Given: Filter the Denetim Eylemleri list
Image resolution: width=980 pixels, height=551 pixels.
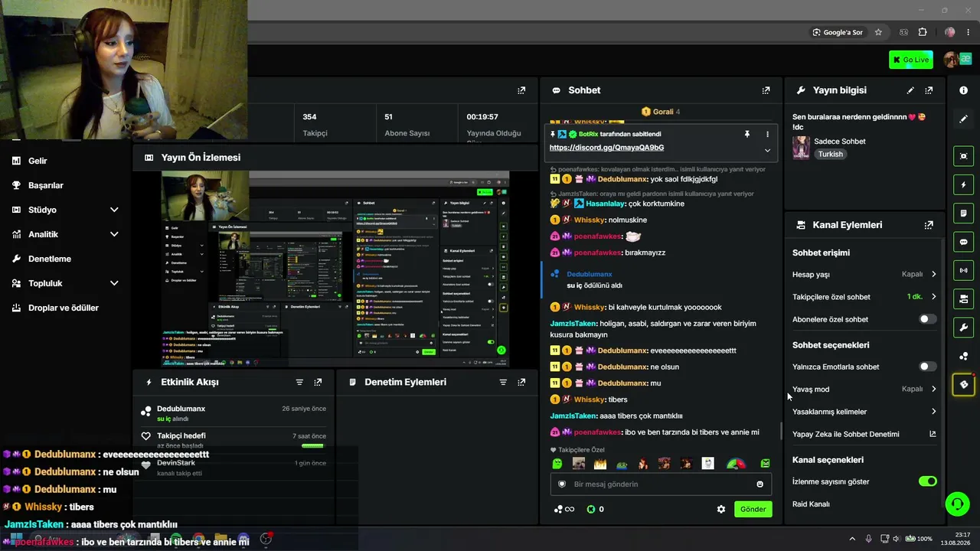Looking at the screenshot, I should [x=503, y=382].
